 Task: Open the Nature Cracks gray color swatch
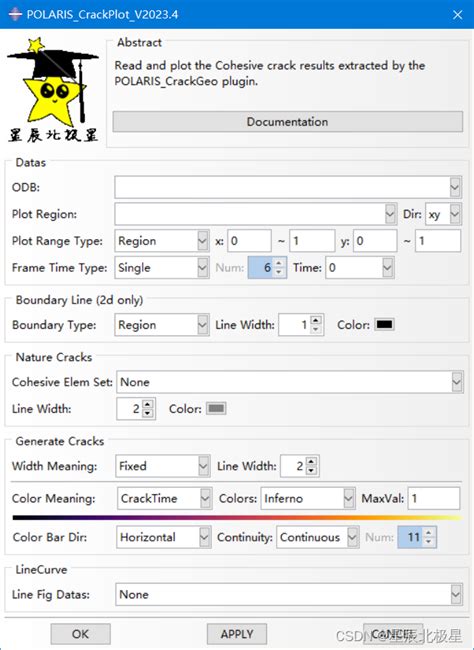(216, 409)
